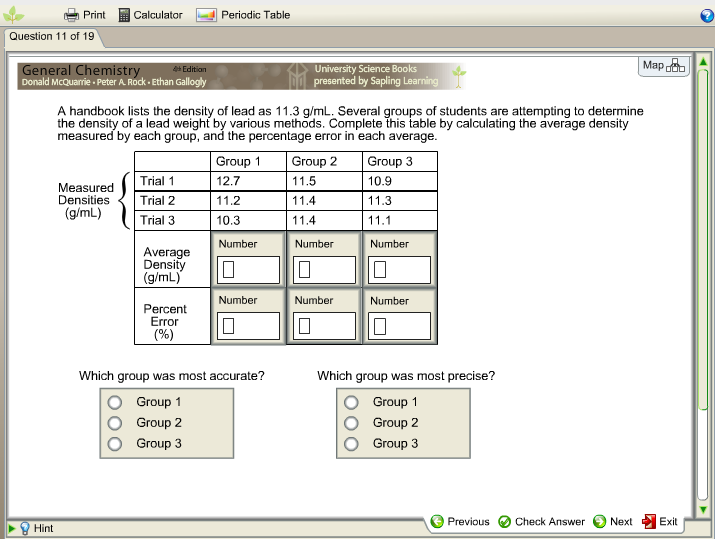Click Trial 2 Group 2 value 11.4
Screen dimensions: 715x539
coord(304,201)
